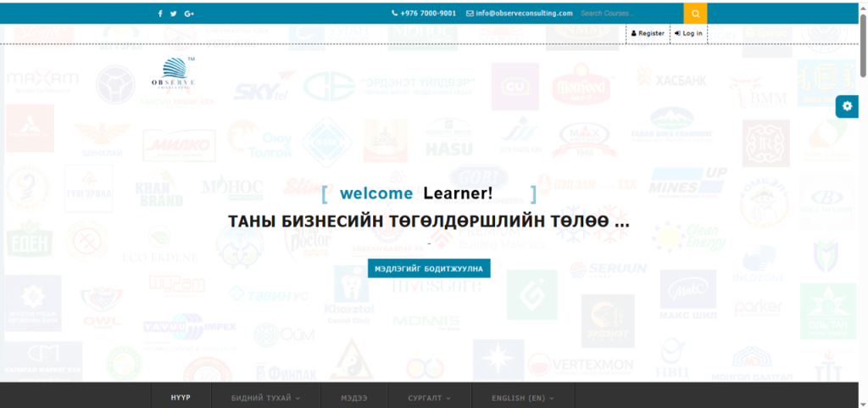The image size is (868, 408).
Task: Click the phone number +976 7000-9001
Action: [424, 14]
